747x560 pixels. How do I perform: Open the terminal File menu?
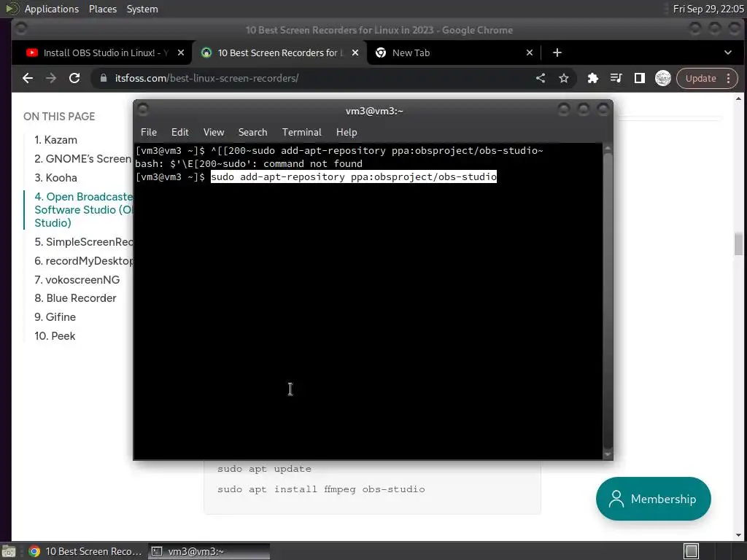tap(149, 133)
